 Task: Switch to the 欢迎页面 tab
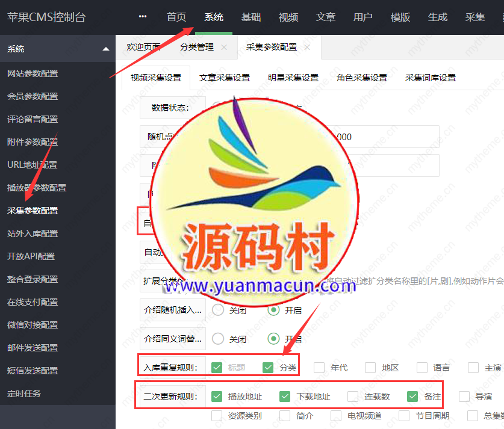pos(143,47)
